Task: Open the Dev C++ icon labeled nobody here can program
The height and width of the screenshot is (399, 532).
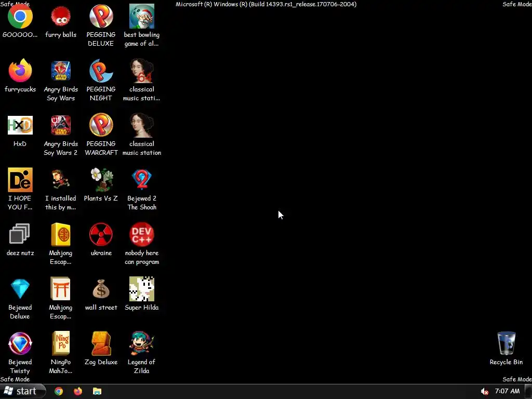Action: tap(141, 234)
